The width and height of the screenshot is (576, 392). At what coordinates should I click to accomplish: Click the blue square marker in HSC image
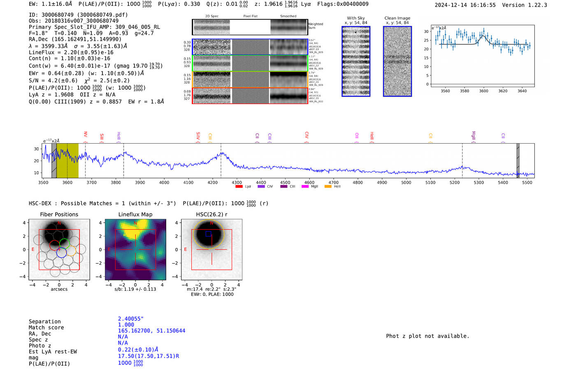pyautogui.click(x=209, y=234)
